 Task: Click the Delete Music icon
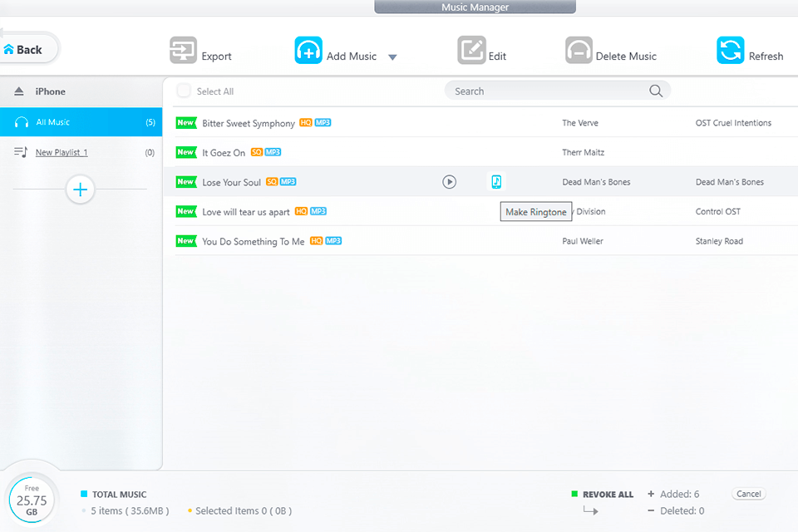coord(579,51)
